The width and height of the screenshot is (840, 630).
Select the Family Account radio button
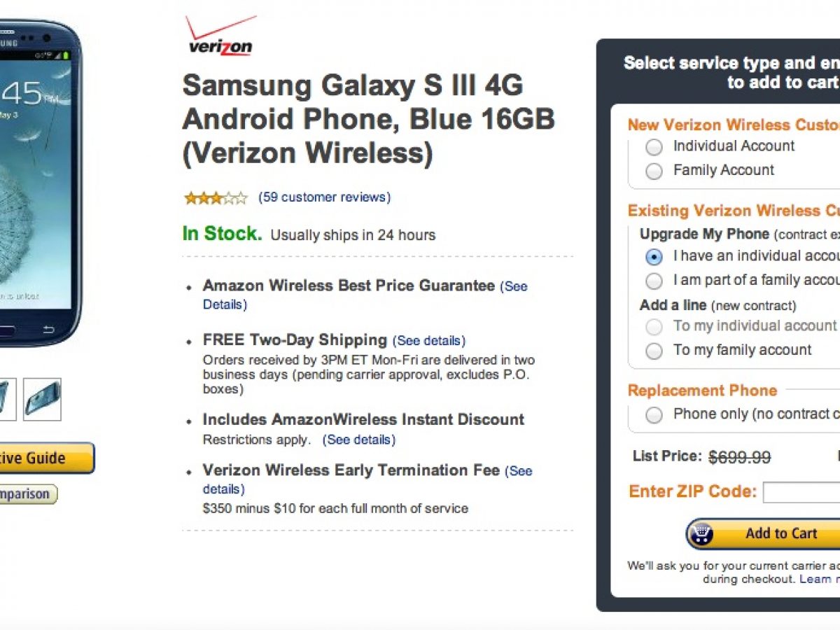(654, 171)
